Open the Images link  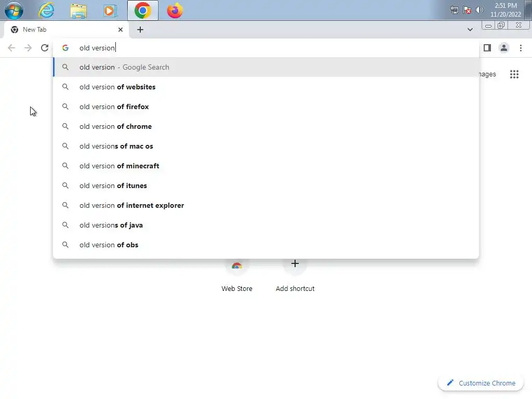click(487, 74)
